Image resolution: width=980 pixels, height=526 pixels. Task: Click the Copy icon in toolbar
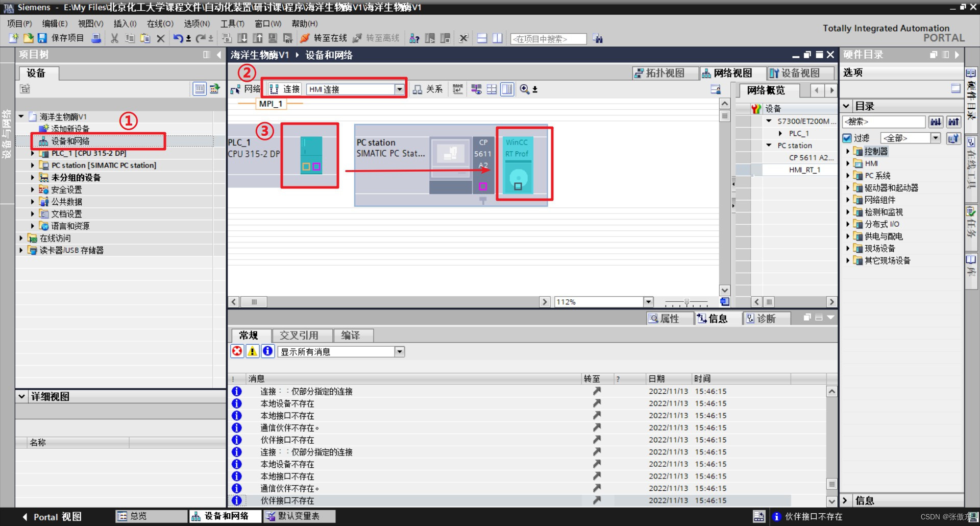[130, 38]
